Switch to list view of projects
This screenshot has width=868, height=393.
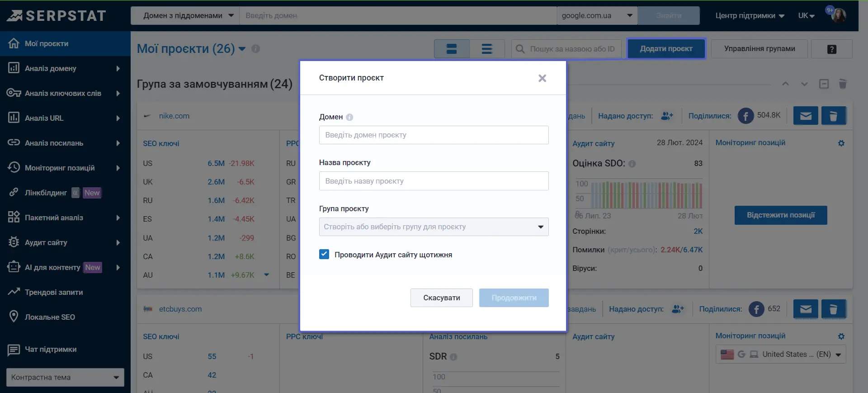(x=487, y=49)
